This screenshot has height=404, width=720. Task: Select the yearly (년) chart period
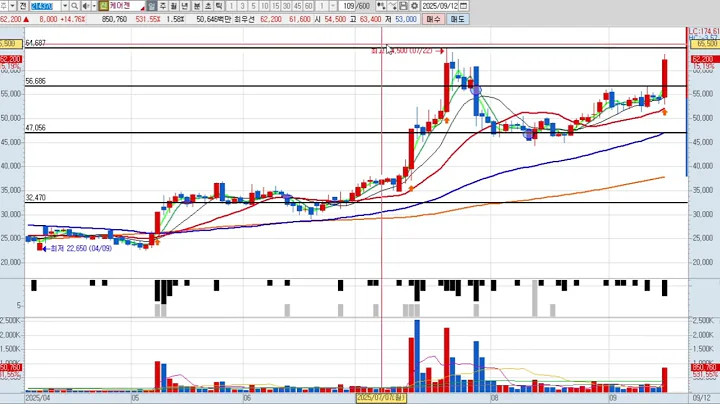185,6
